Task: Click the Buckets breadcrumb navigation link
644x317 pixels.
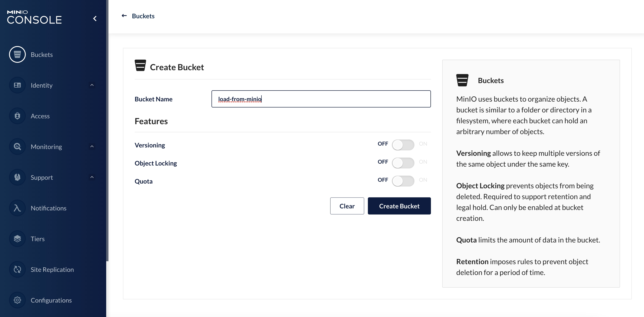Action: [x=143, y=16]
